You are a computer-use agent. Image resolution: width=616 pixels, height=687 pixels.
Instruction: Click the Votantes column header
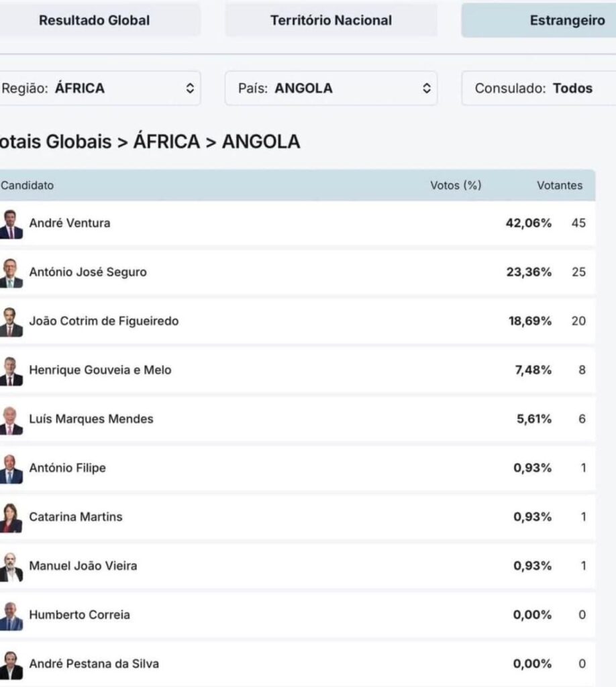(x=560, y=186)
